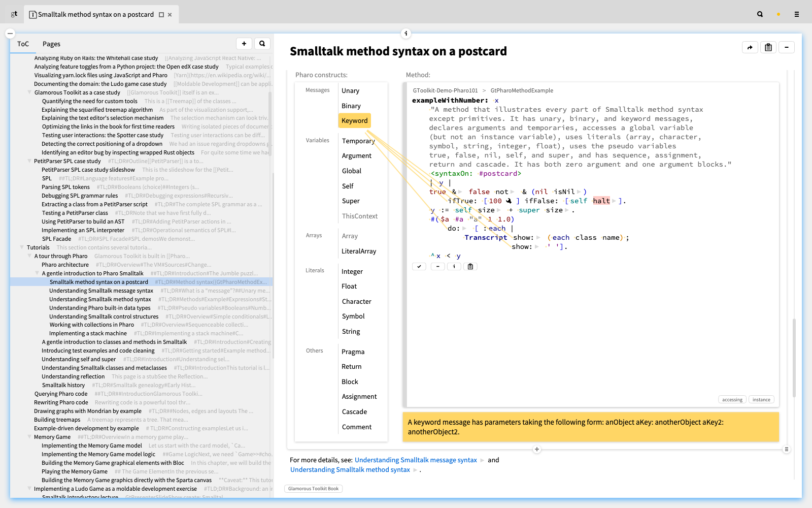Inspect the method with the i button
This screenshot has width=812, height=508.
(x=454, y=266)
